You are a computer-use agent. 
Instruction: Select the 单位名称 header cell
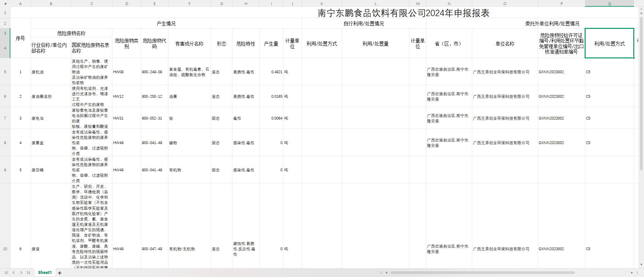pos(504,44)
